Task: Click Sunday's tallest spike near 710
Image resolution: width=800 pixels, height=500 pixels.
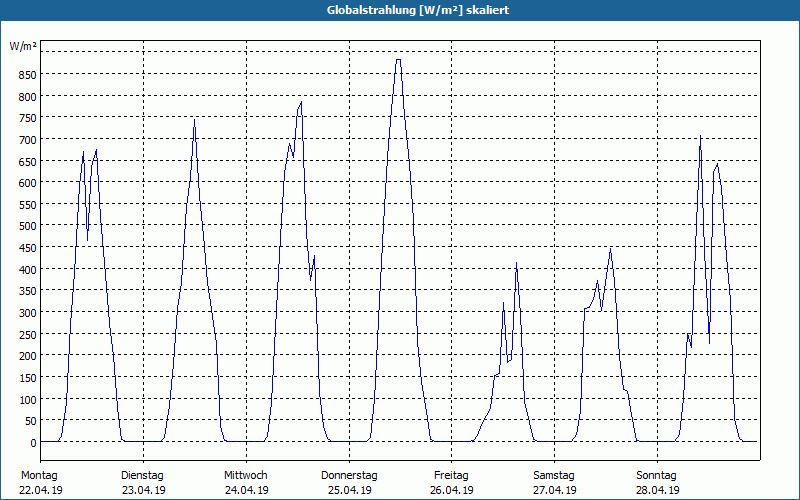Action: [701, 136]
